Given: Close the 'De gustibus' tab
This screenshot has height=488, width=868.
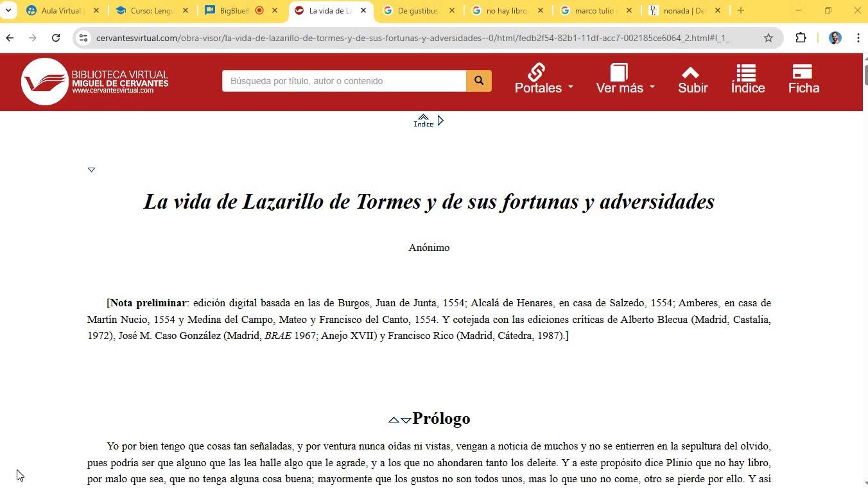Looking at the screenshot, I should click(x=452, y=10).
